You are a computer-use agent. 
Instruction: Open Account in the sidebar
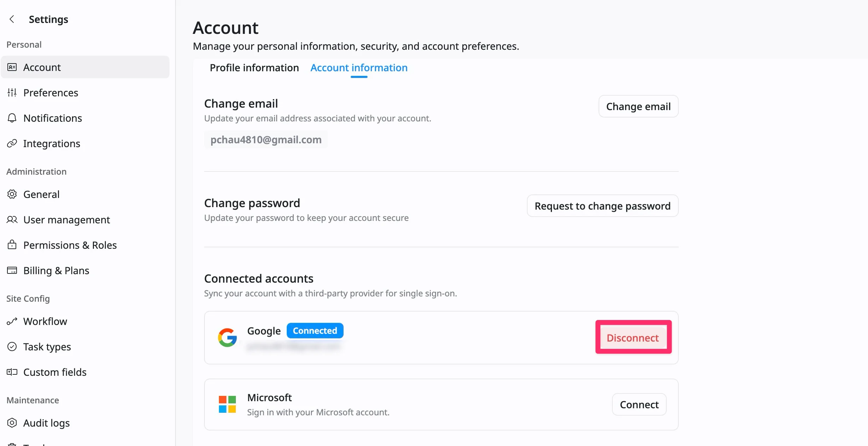point(85,67)
